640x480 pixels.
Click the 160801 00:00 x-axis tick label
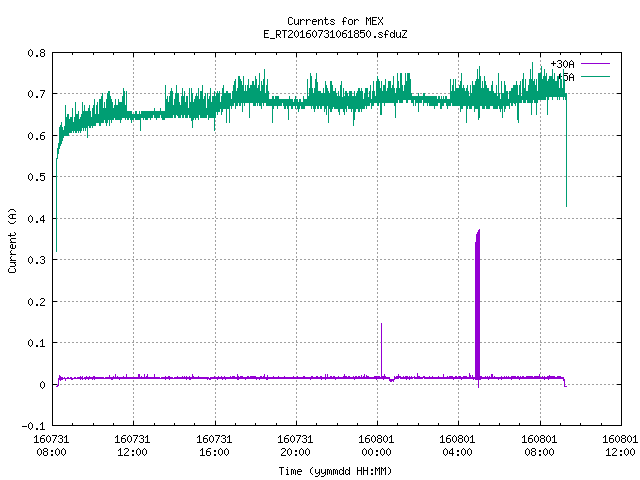[376, 446]
